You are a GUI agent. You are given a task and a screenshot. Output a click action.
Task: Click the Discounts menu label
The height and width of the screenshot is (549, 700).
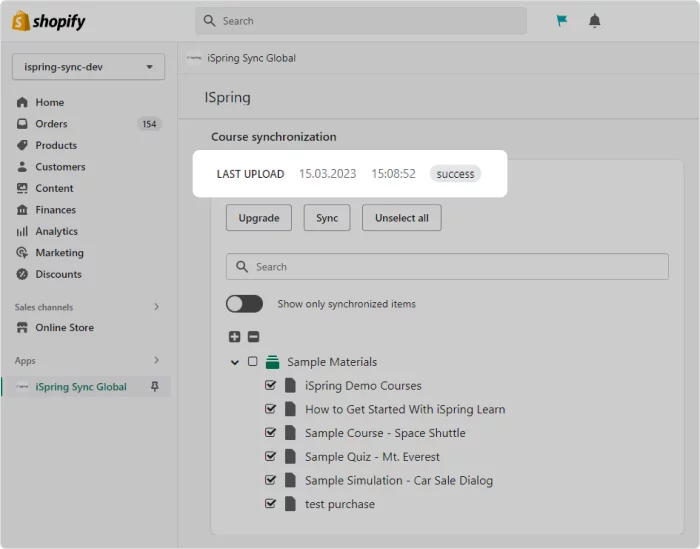click(58, 274)
